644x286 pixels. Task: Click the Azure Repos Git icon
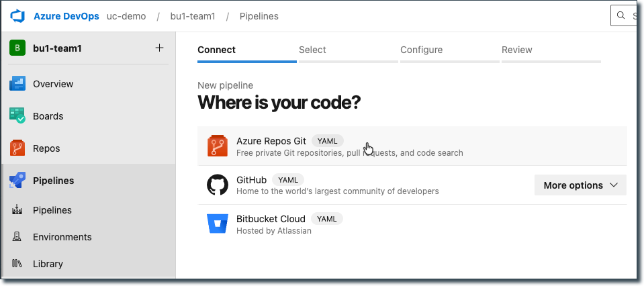pos(218,146)
